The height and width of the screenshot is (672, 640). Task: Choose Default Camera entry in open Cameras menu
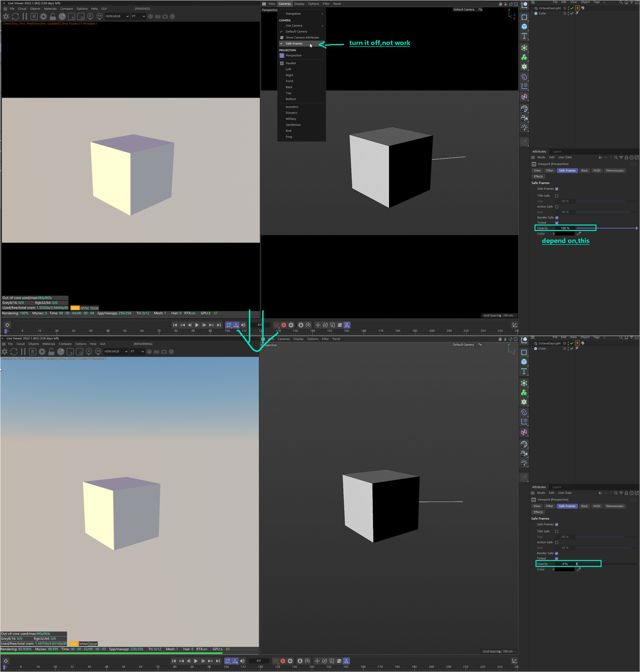tap(296, 31)
